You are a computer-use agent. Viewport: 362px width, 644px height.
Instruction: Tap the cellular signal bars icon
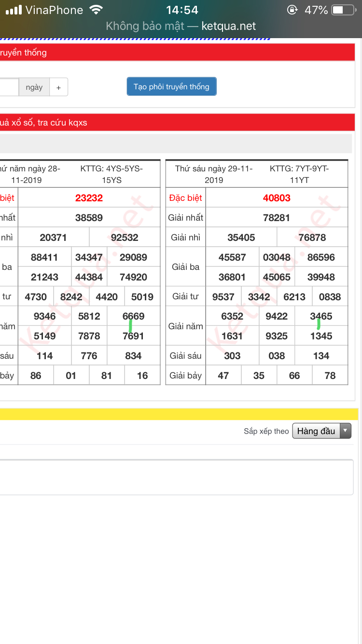coord(14,10)
